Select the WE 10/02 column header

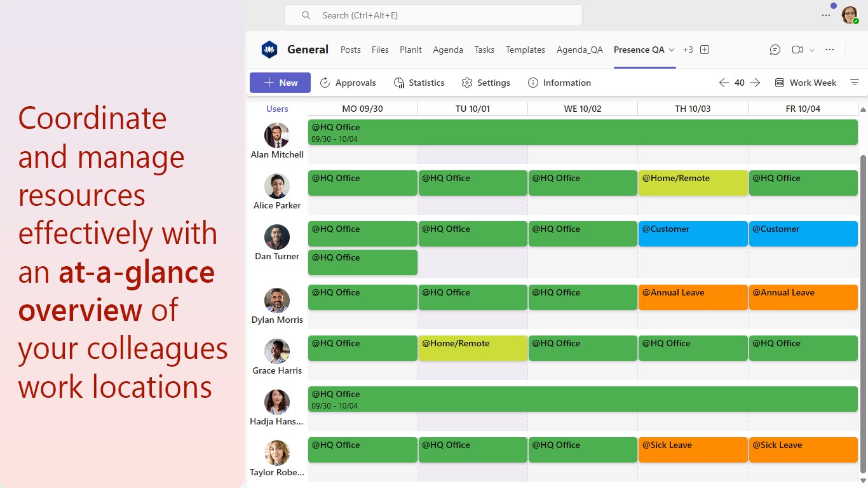(583, 109)
